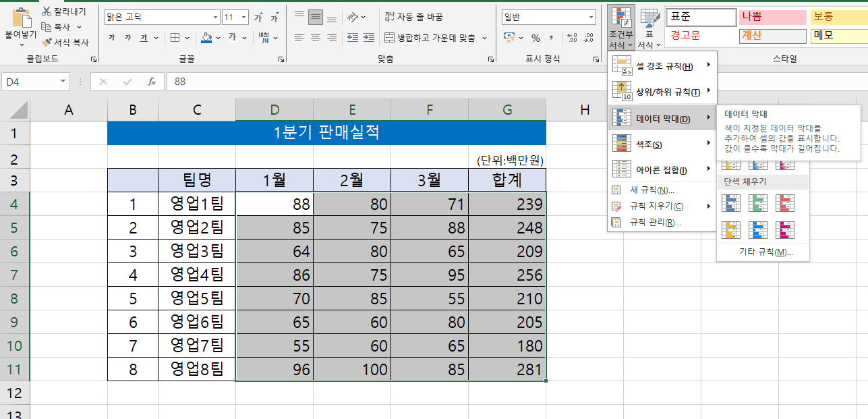This screenshot has width=868, height=419.
Task: Open the Copy (복사) dropdown arrow
Action: [79, 27]
